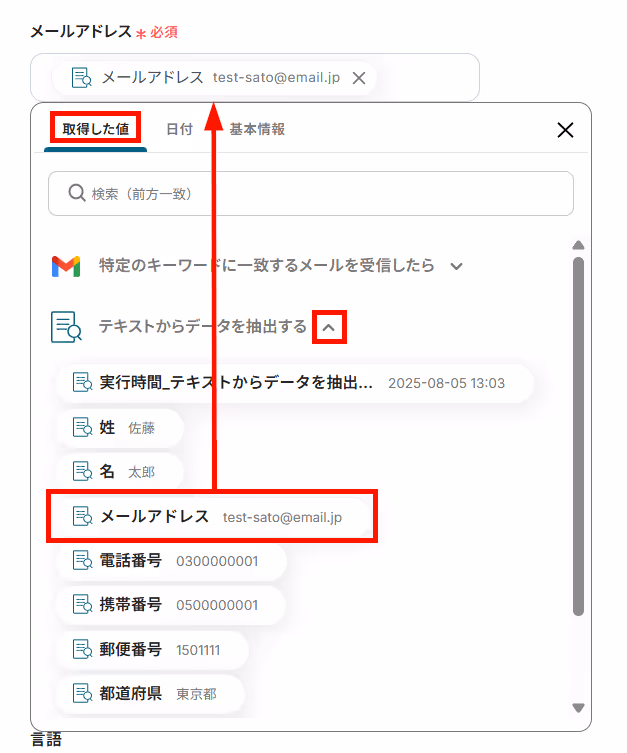
Task: Click the 検索(前方一致) search field
Action: (311, 194)
